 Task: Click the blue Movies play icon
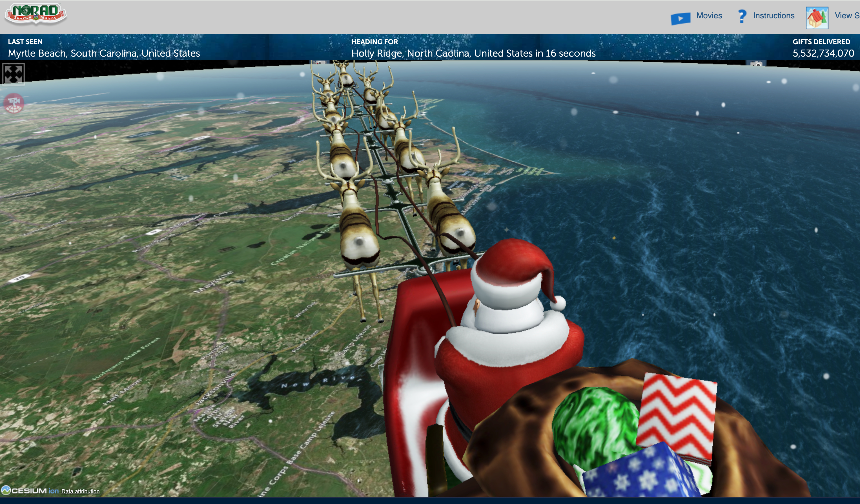(681, 18)
